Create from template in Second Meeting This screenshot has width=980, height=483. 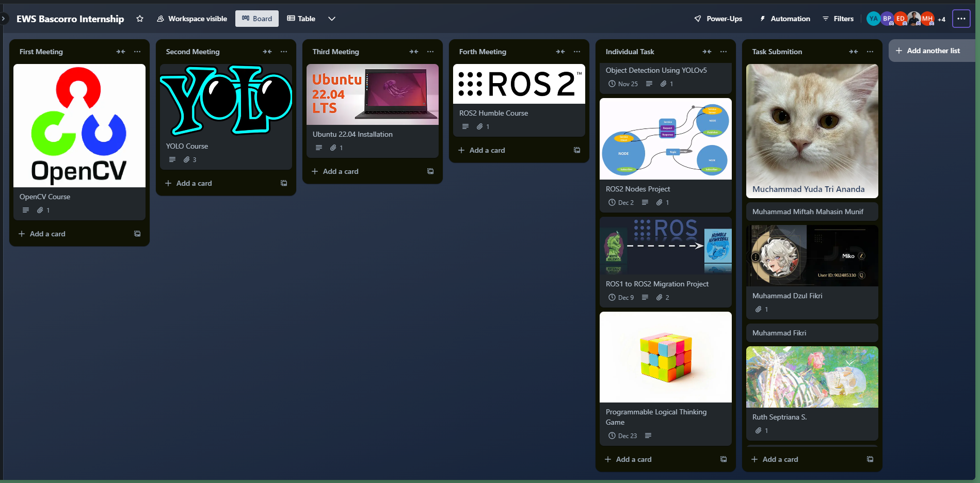[284, 183]
